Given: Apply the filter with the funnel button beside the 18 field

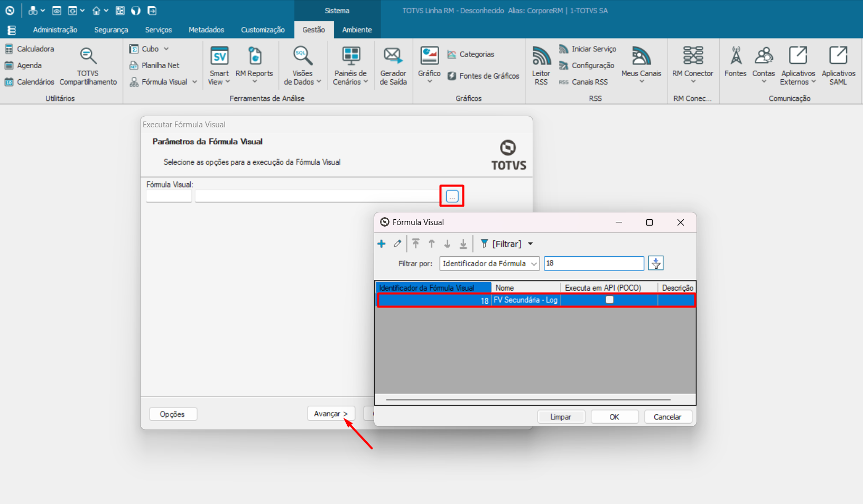Looking at the screenshot, I should 656,263.
